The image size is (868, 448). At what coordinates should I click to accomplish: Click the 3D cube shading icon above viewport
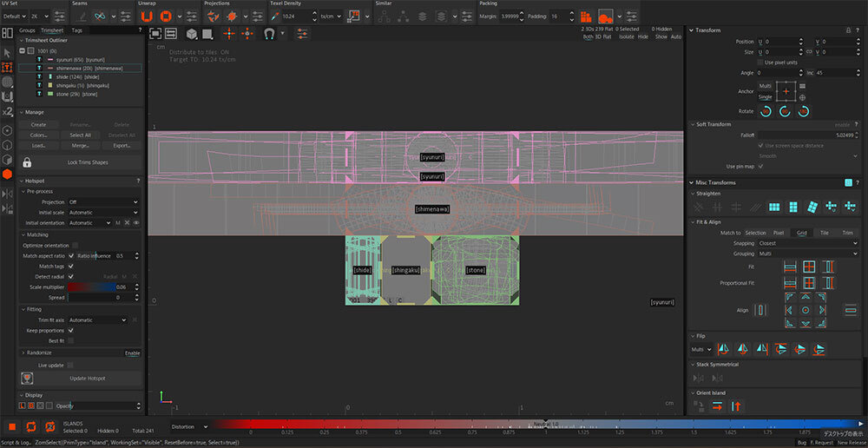pyautogui.click(x=192, y=34)
